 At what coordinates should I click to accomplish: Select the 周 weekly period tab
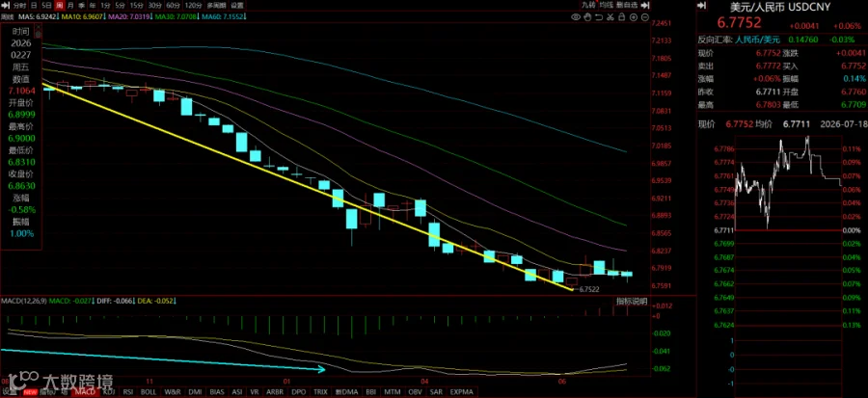59,5
